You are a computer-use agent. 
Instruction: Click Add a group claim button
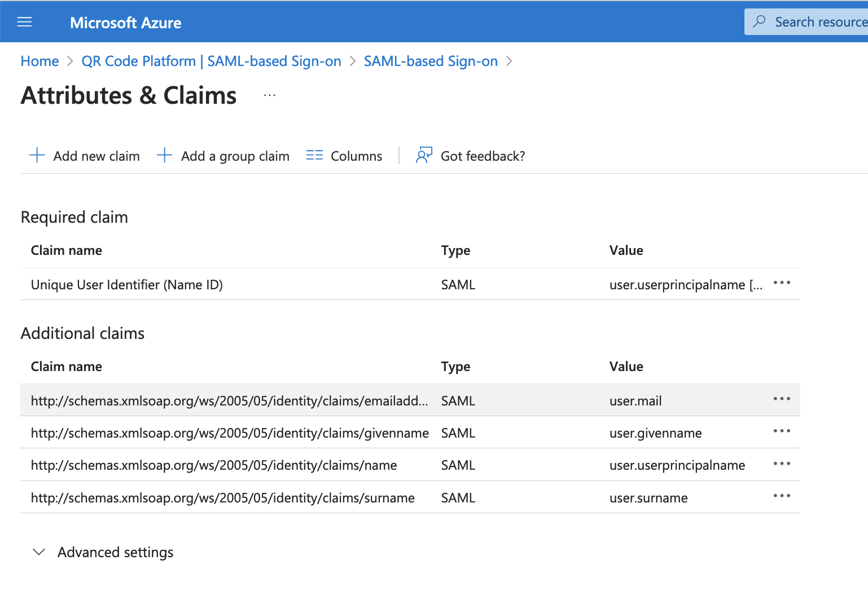223,156
